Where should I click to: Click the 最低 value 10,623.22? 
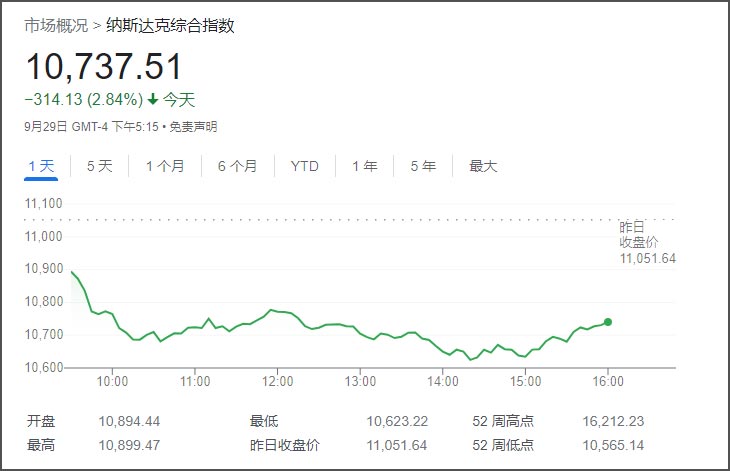[x=397, y=421]
